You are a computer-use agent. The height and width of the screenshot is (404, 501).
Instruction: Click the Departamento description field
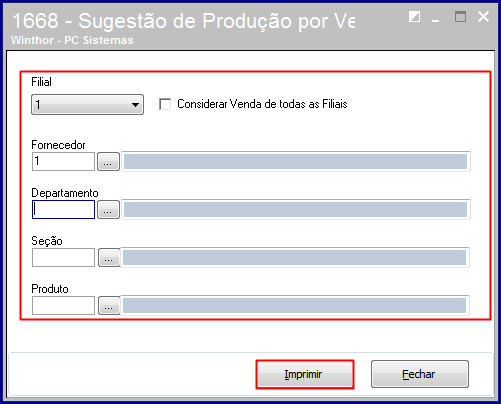[x=296, y=210]
